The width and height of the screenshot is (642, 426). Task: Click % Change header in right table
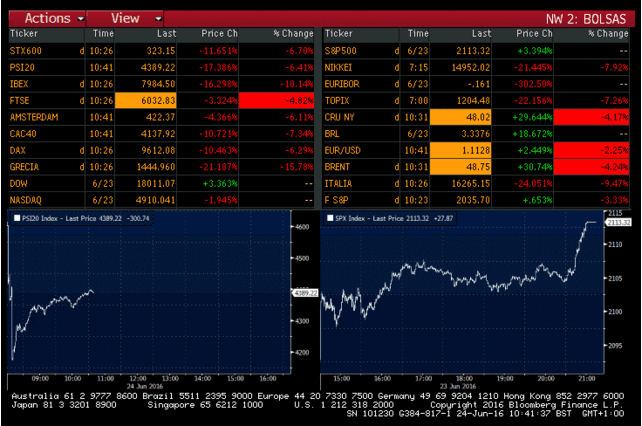pyautogui.click(x=606, y=33)
